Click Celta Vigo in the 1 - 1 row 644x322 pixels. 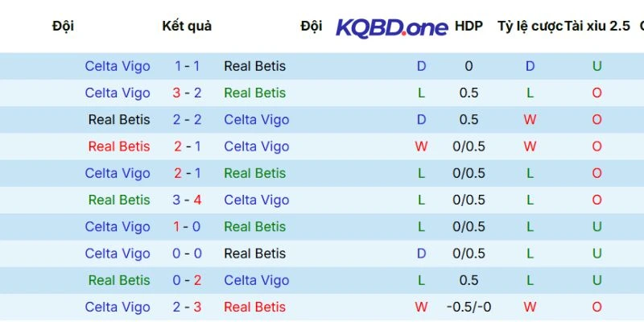coord(118,66)
